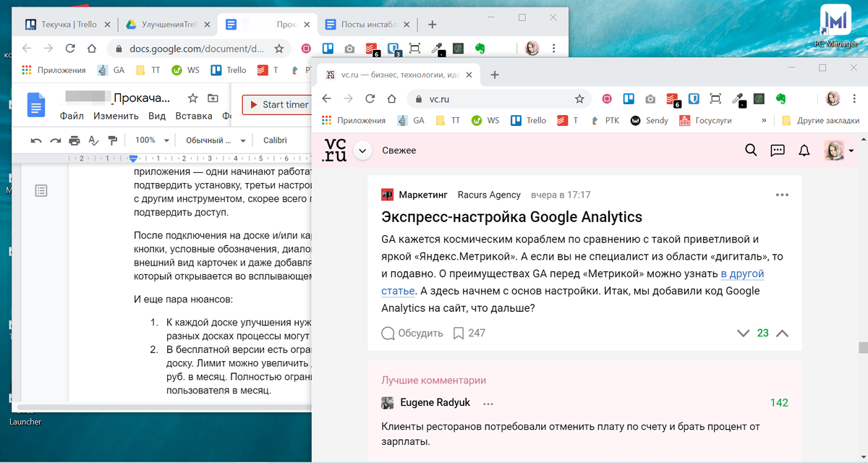Expand the vc.ru feed dropdown next to the logo

click(x=364, y=150)
